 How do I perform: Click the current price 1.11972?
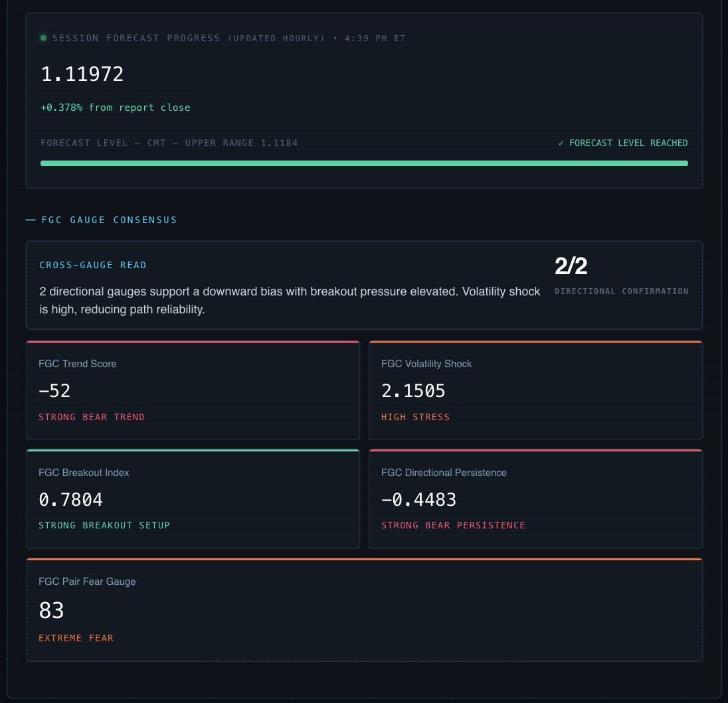pyautogui.click(x=82, y=74)
